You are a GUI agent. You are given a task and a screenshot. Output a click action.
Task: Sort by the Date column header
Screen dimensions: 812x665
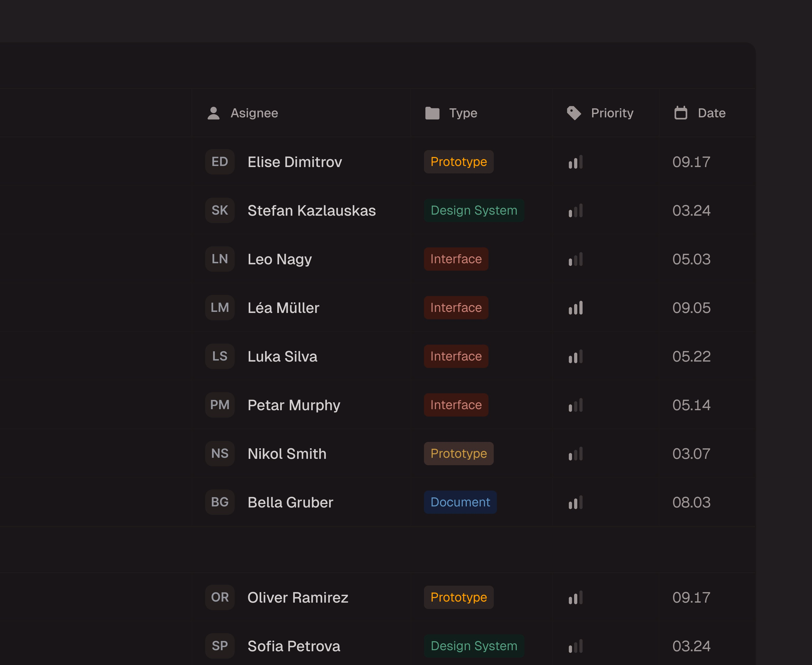pyautogui.click(x=712, y=113)
